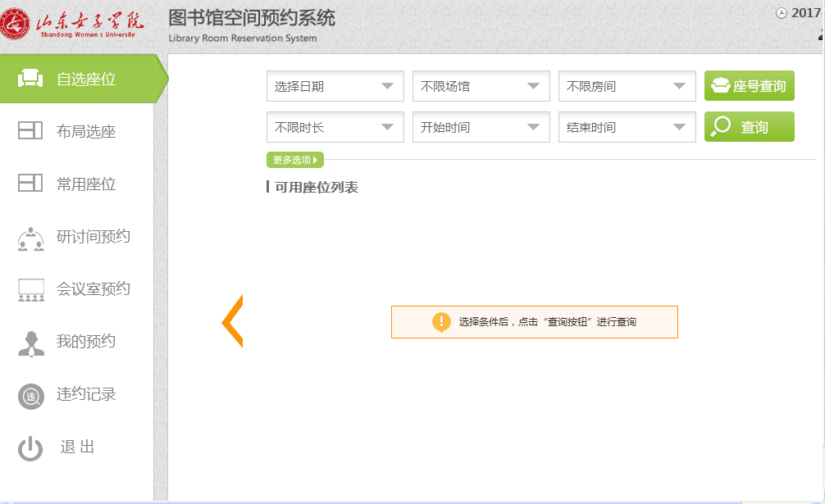This screenshot has width=825, height=504.
Task: Click the icon beside 常用座位
Action: click(x=30, y=184)
